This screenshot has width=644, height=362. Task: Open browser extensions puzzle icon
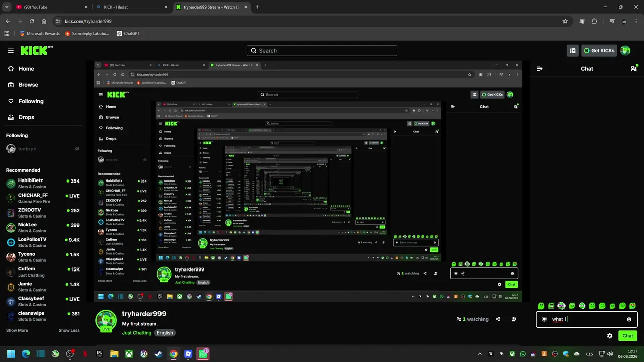pyautogui.click(x=594, y=21)
